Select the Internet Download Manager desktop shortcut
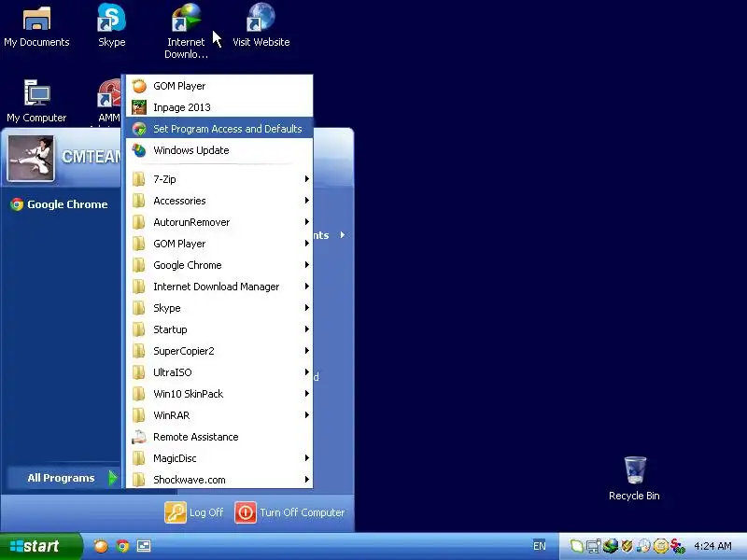747x560 pixels. point(186,31)
